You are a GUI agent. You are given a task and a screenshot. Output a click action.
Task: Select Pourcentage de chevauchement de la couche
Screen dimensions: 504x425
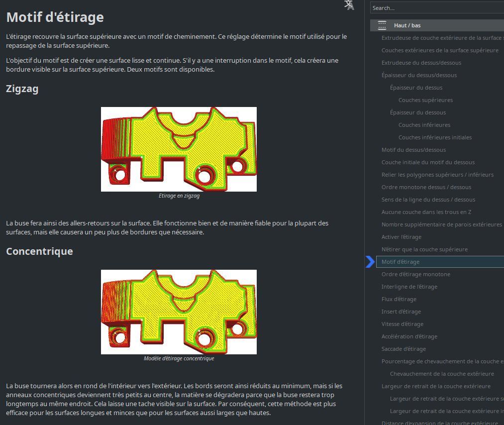pyautogui.click(x=443, y=361)
